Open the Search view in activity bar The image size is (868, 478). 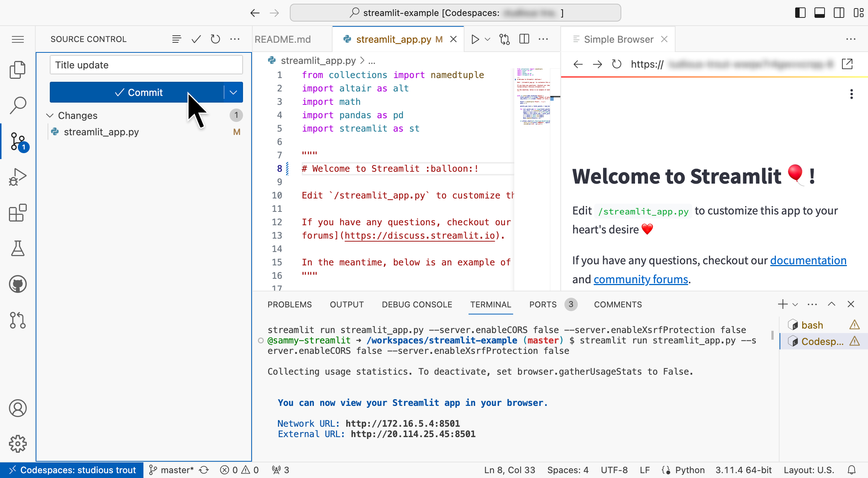(x=18, y=106)
